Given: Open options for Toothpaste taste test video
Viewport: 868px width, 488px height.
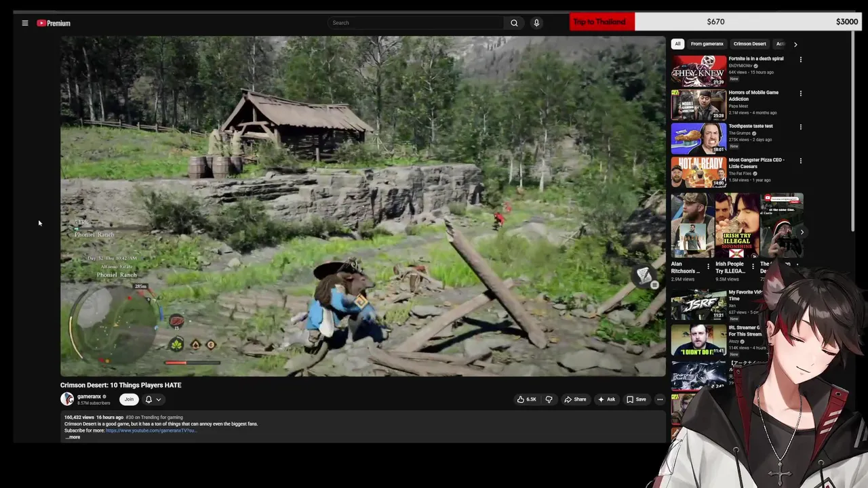Looking at the screenshot, I should tap(801, 127).
